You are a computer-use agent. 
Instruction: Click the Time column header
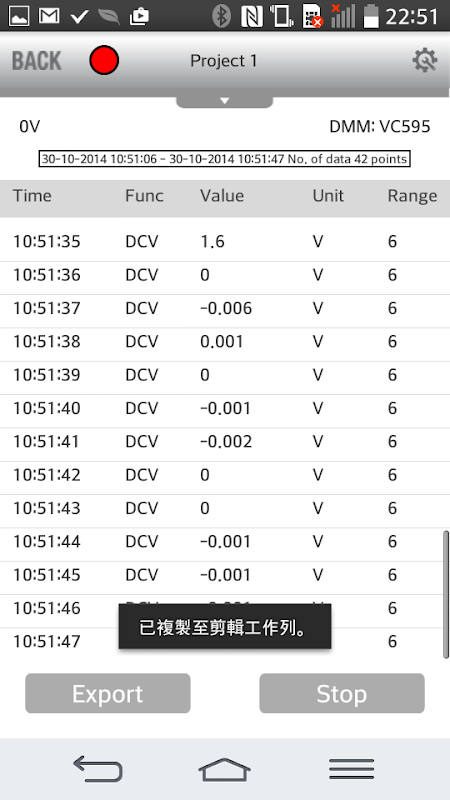32,196
